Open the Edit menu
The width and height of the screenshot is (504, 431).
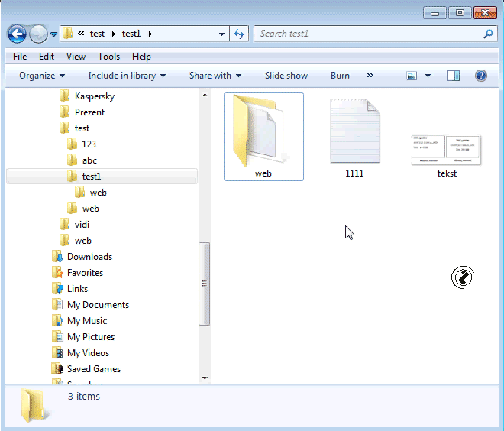click(x=47, y=57)
